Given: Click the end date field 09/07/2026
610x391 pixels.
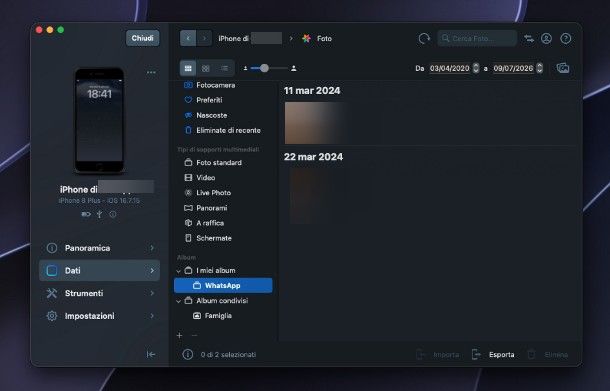Looking at the screenshot, I should [513, 68].
